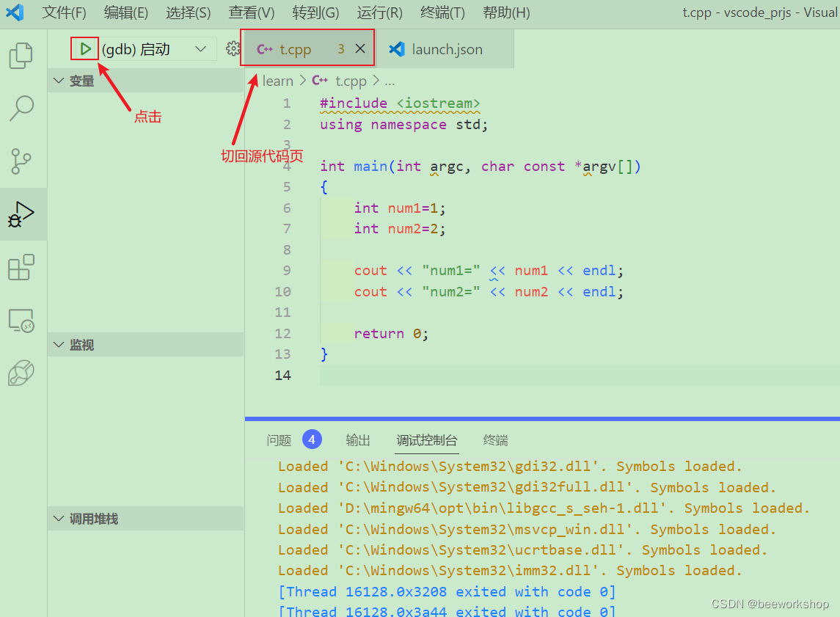Viewport: 840px width, 617px height.
Task: Click the VS Code icon on launch.json tab
Action: coord(397,49)
